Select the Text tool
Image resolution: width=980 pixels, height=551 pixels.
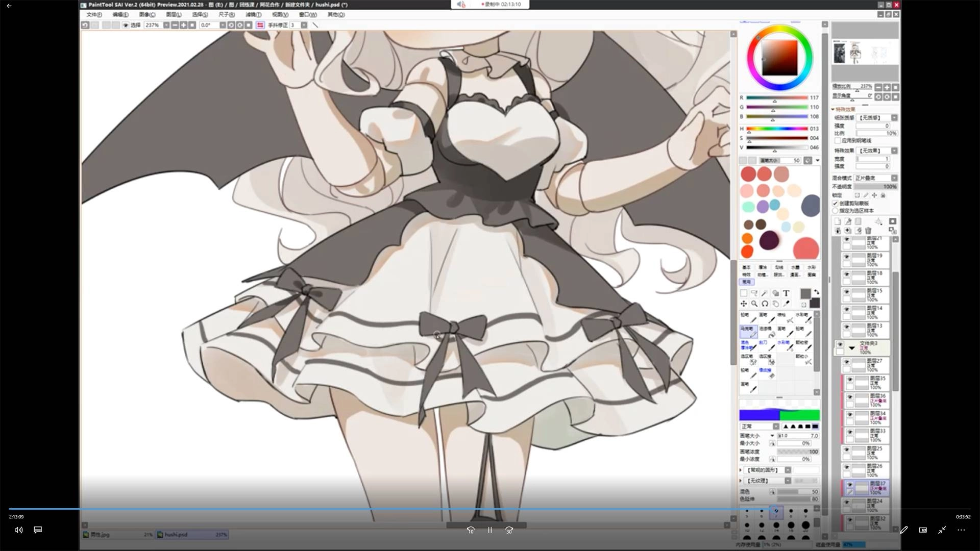[x=786, y=293]
